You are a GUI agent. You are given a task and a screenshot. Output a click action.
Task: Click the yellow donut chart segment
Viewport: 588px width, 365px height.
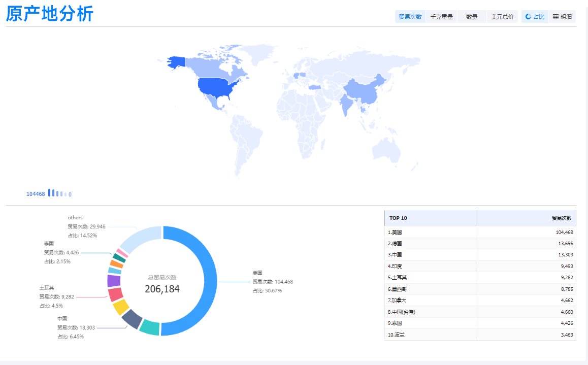click(121, 307)
